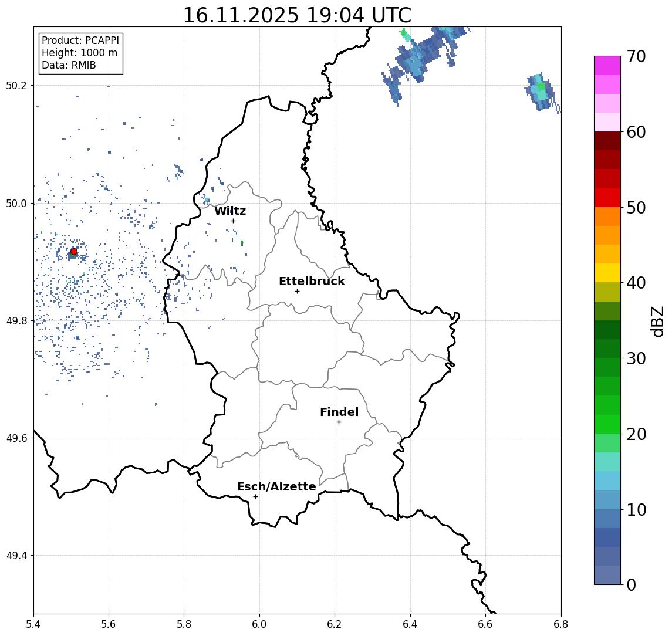This screenshot has width=672, height=636.
Task: Click the cross marker under Findel
Action: (x=339, y=422)
